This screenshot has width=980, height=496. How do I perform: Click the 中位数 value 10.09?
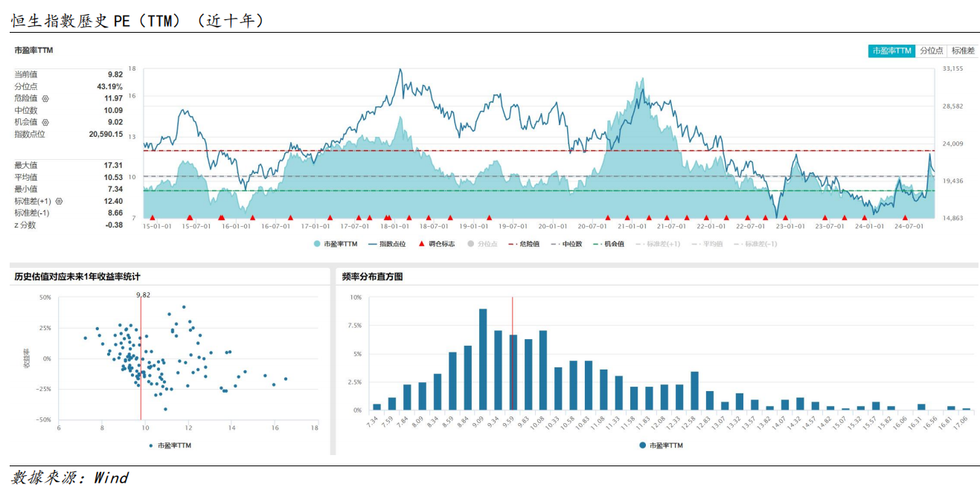tap(114, 110)
